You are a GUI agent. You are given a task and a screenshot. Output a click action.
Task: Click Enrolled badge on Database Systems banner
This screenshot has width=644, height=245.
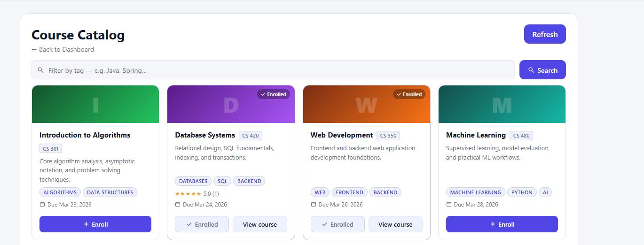click(x=274, y=94)
